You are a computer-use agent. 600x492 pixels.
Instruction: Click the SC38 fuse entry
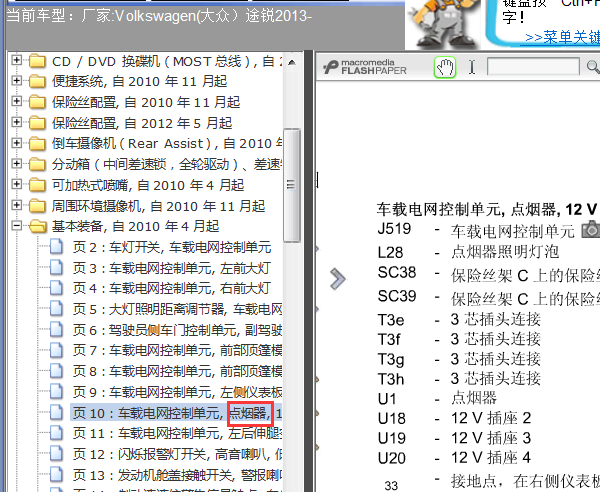point(488,274)
